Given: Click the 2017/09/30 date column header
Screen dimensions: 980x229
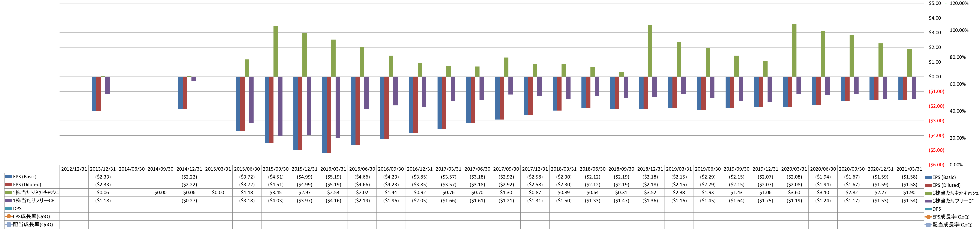Looking at the screenshot, I should tap(506, 169).
